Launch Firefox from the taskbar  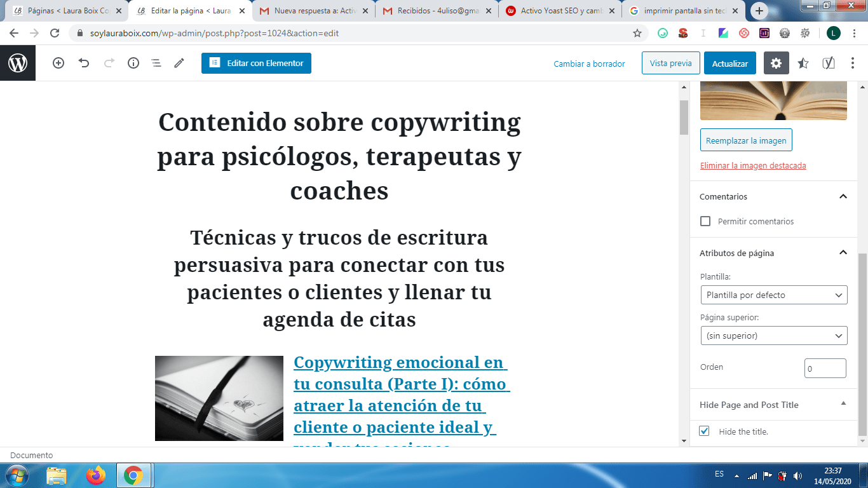(x=96, y=475)
